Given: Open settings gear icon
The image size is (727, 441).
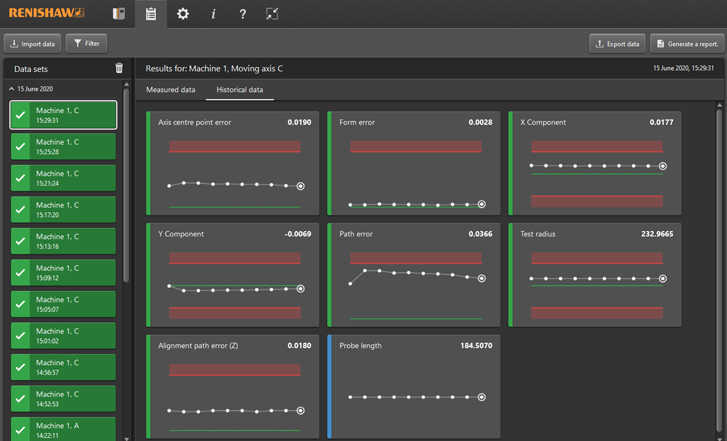Looking at the screenshot, I should pos(182,14).
